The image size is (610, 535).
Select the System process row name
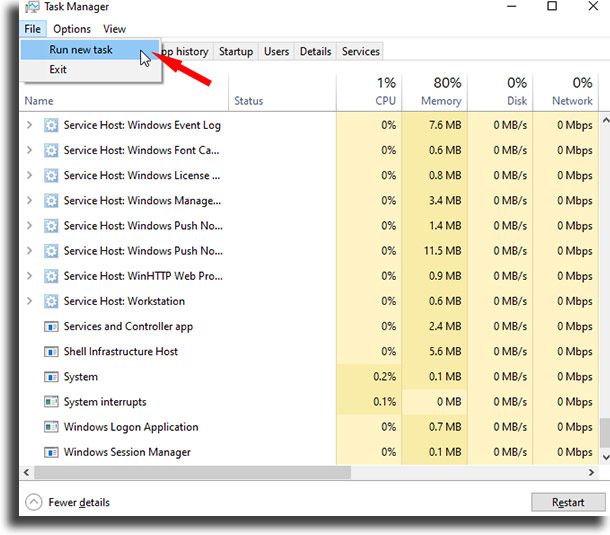[81, 377]
